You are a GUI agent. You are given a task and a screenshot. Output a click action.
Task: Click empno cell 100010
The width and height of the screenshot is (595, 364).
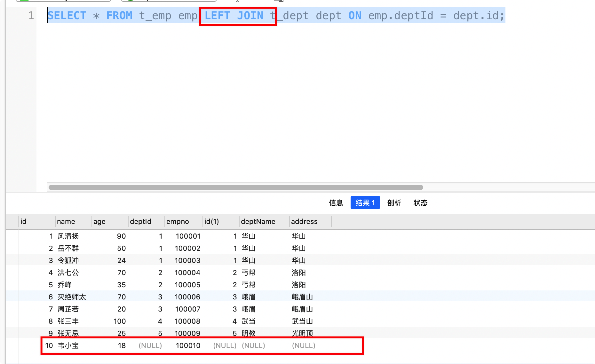188,345
